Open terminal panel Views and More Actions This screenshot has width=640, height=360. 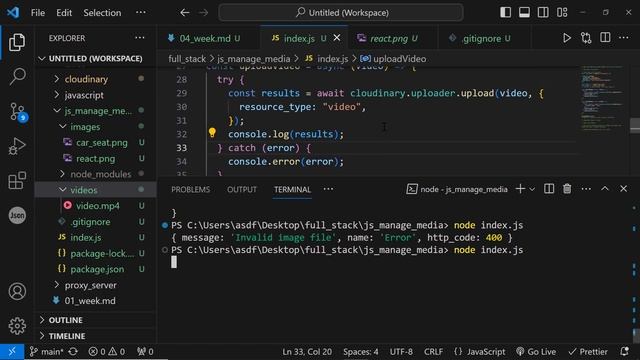pyautogui.click(x=586, y=189)
